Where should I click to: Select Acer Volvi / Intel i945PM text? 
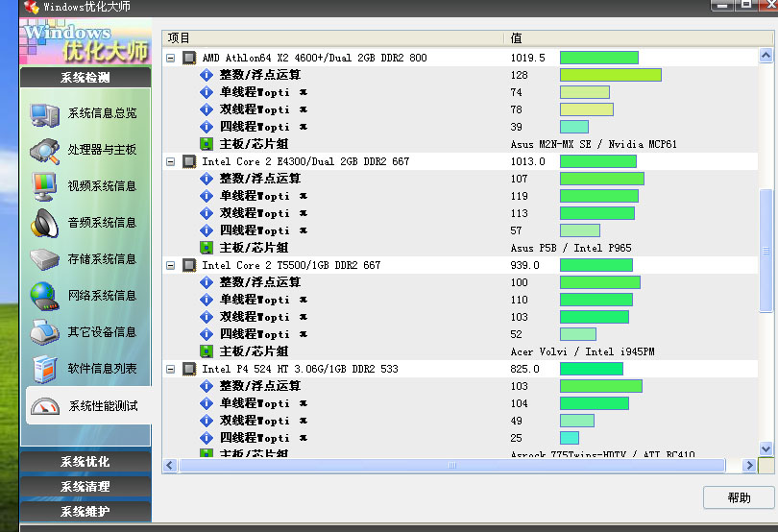[x=582, y=351]
